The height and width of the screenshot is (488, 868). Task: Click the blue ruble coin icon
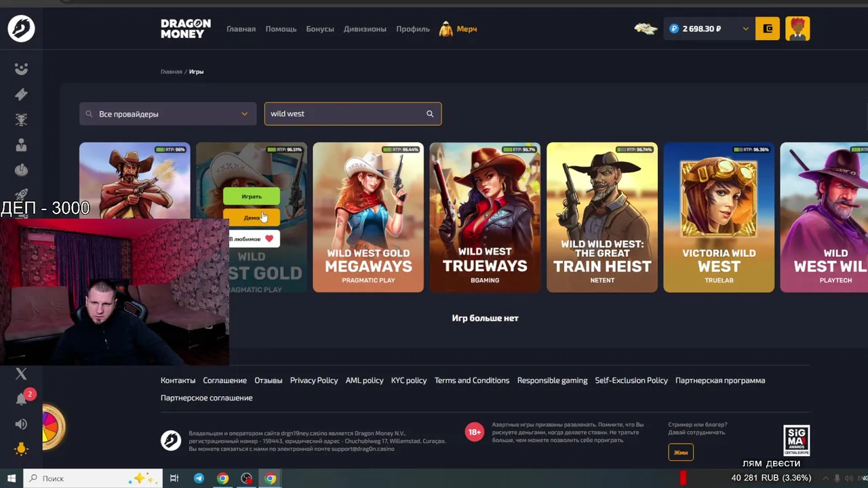point(673,28)
